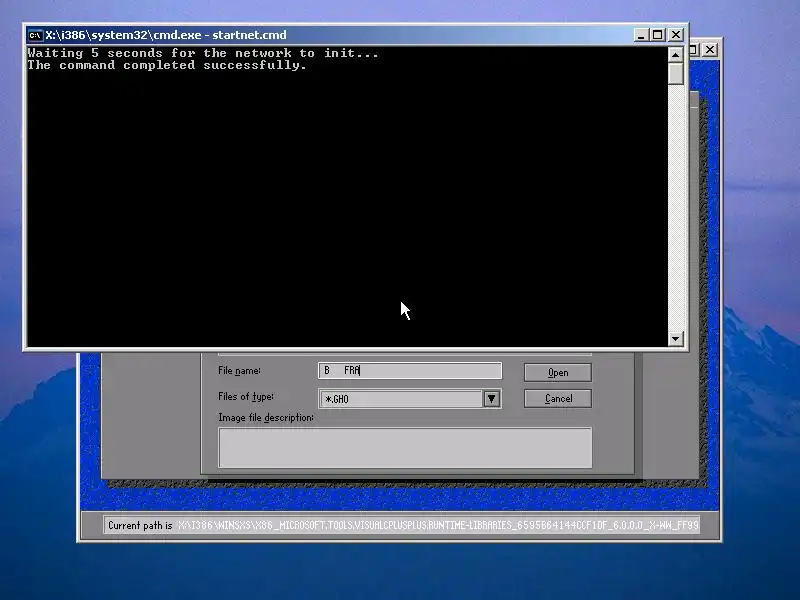Click the Open button in Ghost dialog
800x600 pixels.
[x=558, y=372]
